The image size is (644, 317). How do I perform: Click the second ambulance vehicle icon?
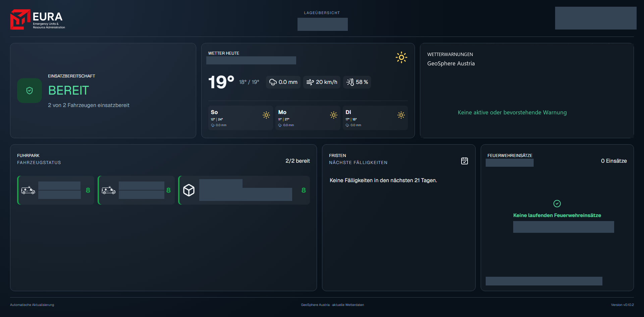pos(109,190)
